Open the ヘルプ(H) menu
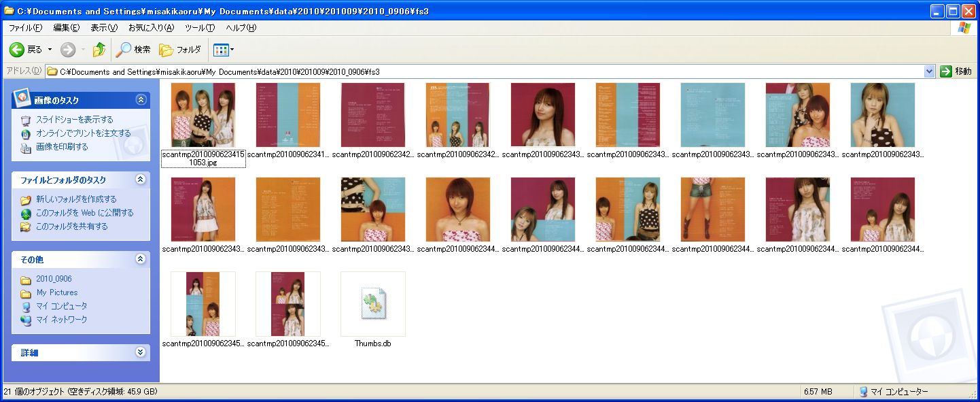 (x=241, y=28)
